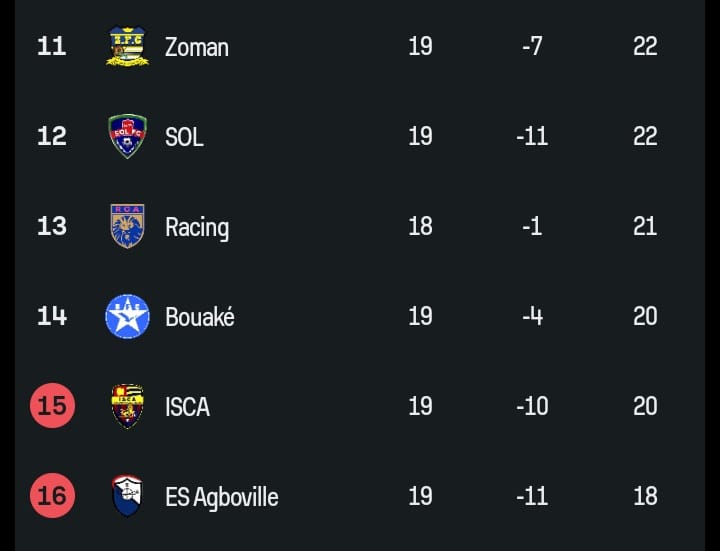Image resolution: width=720 pixels, height=551 pixels.
Task: Click the Zoman club crest icon
Action: point(127,47)
